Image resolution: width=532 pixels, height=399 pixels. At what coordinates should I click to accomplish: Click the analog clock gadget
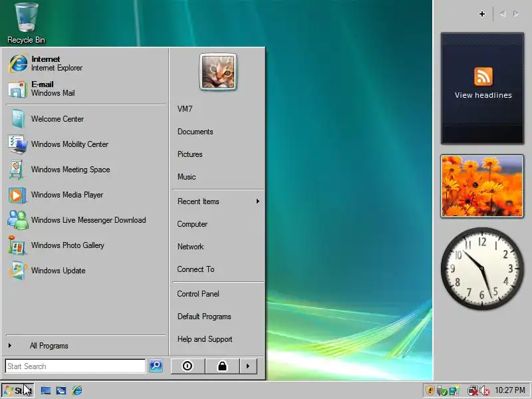482,269
